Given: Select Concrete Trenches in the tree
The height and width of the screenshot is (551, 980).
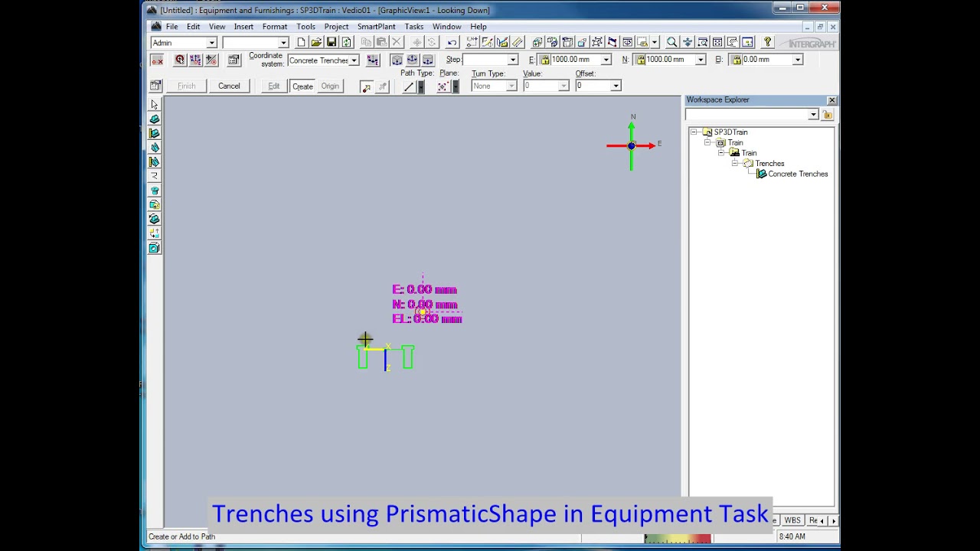Looking at the screenshot, I should tap(798, 174).
